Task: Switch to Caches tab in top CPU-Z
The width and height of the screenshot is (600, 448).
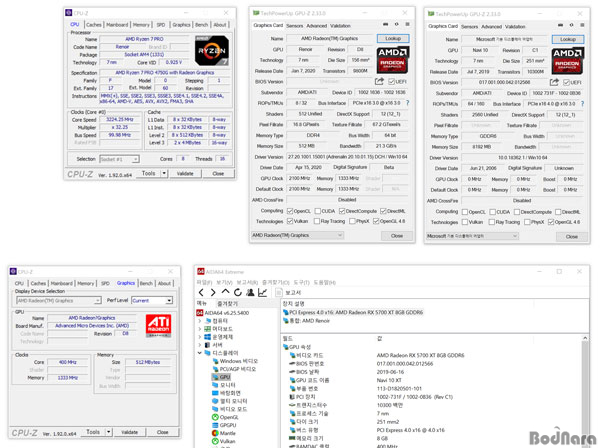Action: pos(94,24)
